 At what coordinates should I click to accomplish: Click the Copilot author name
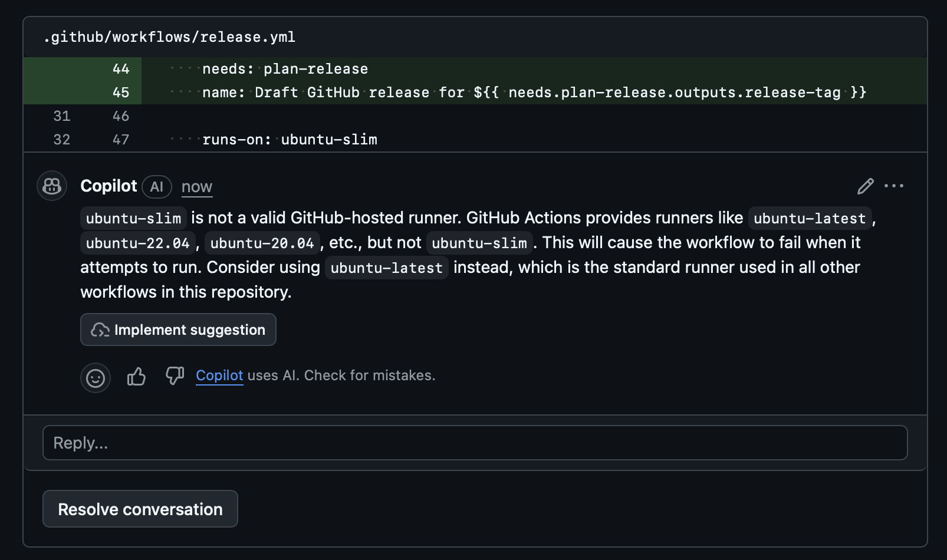click(108, 186)
